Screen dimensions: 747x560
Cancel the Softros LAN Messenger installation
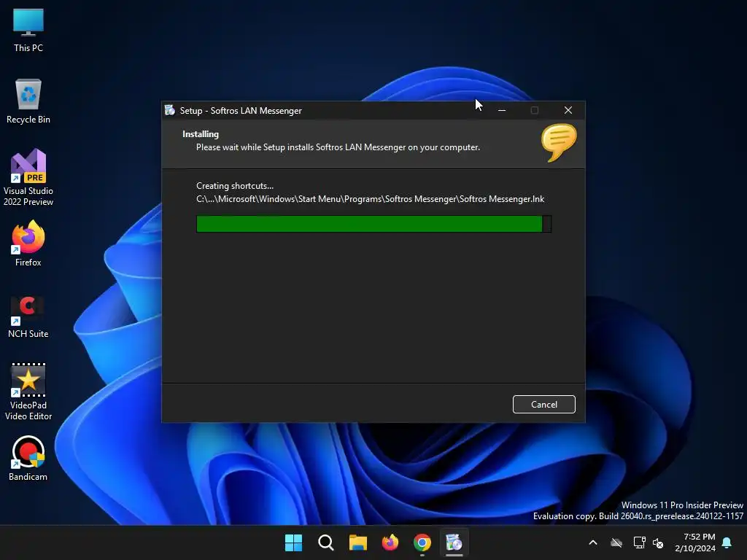click(543, 404)
